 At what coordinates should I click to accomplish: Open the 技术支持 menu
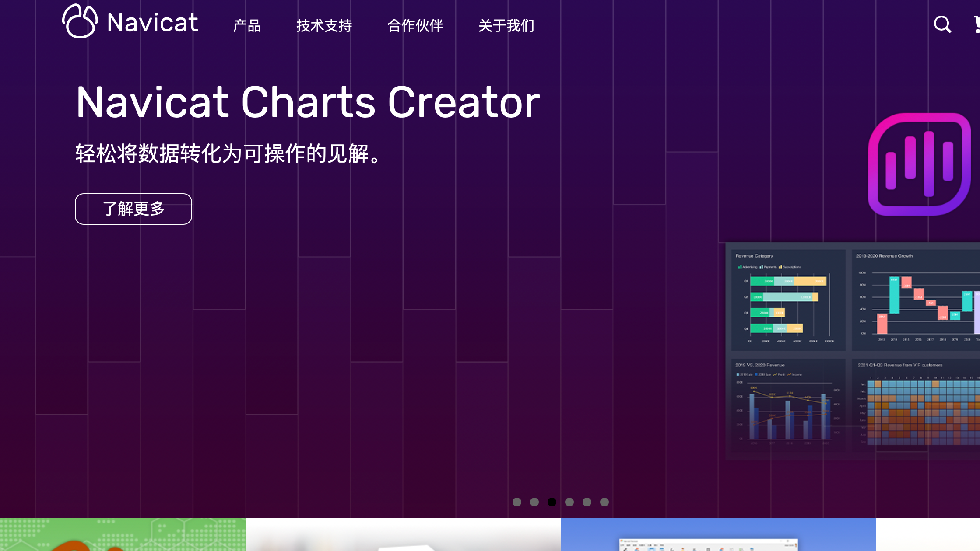324,26
